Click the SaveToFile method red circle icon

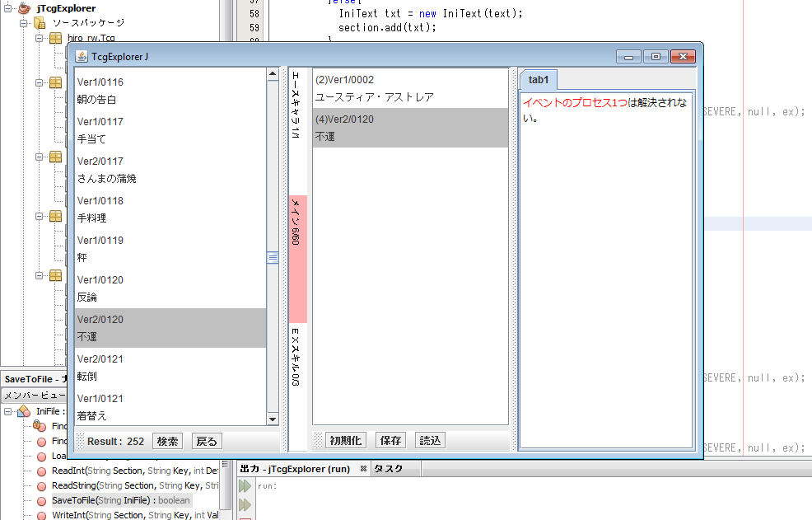tap(41, 500)
